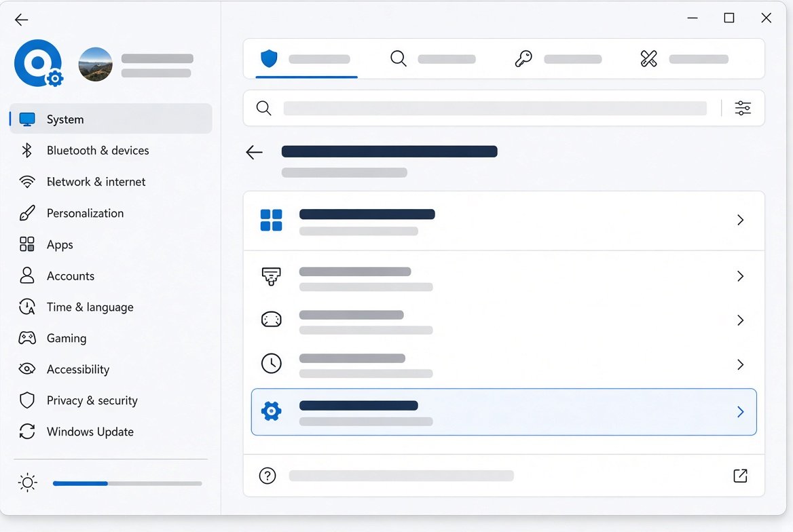Switch to the magnifier tab
Screen dimensions: 793x532
[433, 59]
